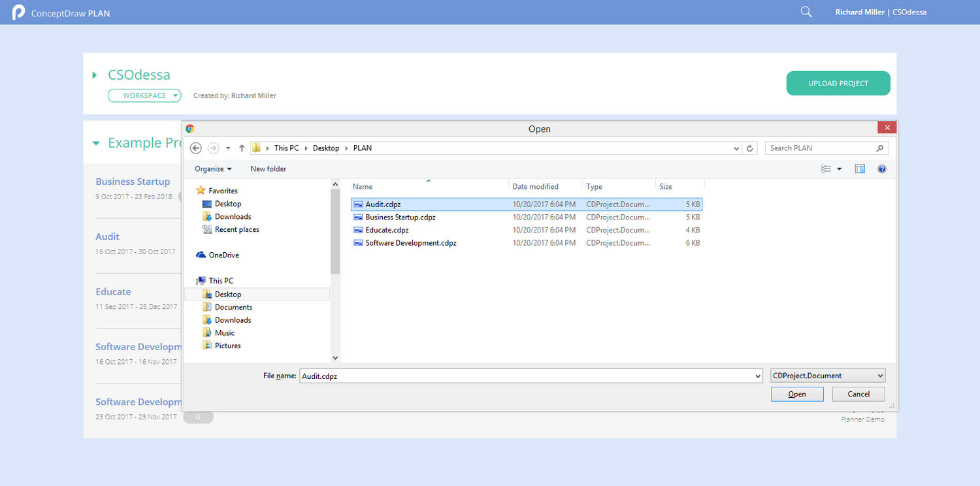This screenshot has width=980, height=486.
Task: Select Desktop under This PC
Action: pos(228,295)
